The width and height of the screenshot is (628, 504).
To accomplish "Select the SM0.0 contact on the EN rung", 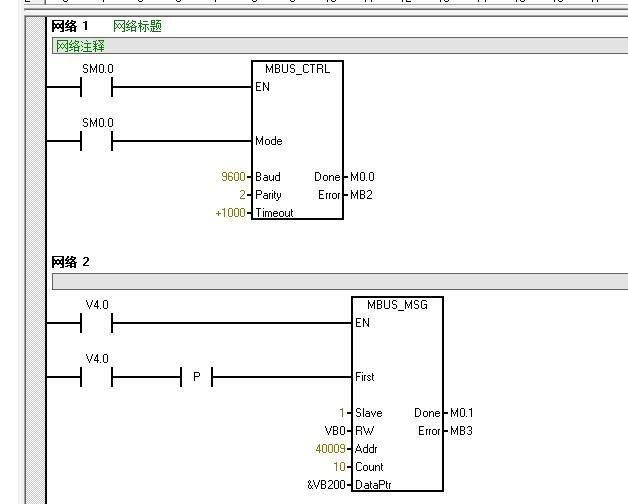I will (97, 87).
